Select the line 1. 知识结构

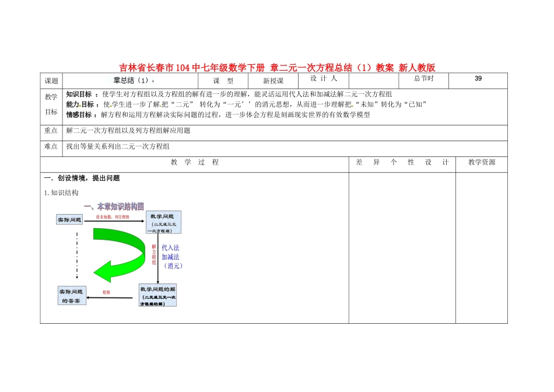[61, 192]
